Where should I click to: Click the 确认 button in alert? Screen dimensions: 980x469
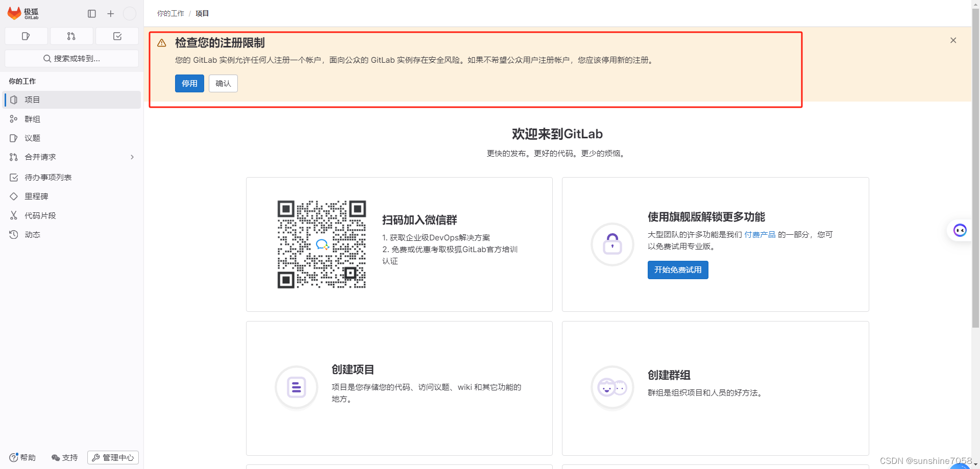223,84
